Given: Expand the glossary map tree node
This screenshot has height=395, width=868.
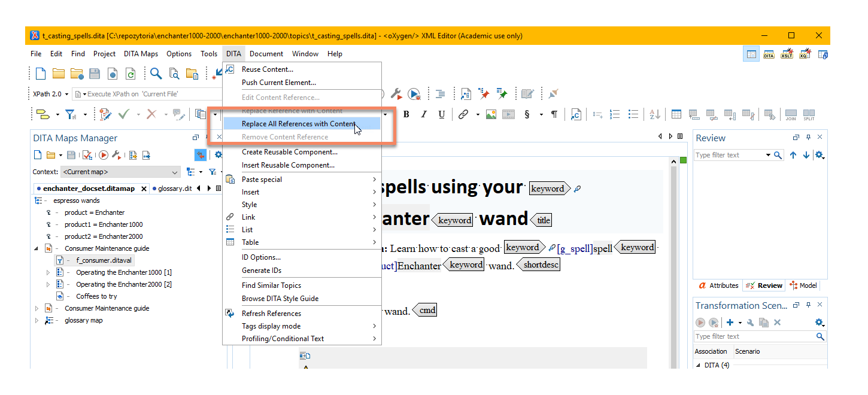Looking at the screenshot, I should pos(37,320).
